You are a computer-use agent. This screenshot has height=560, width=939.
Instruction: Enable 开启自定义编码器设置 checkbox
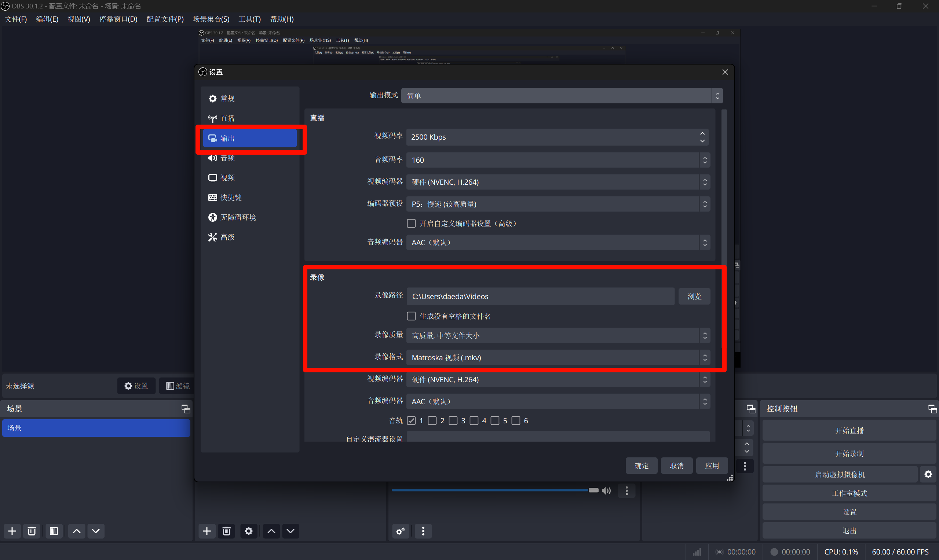point(411,224)
